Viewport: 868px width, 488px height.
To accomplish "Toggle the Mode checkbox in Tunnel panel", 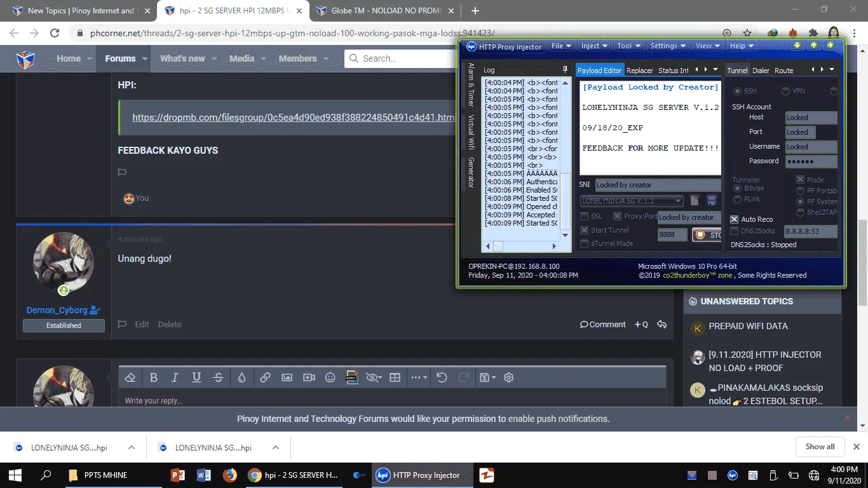I will [x=800, y=180].
